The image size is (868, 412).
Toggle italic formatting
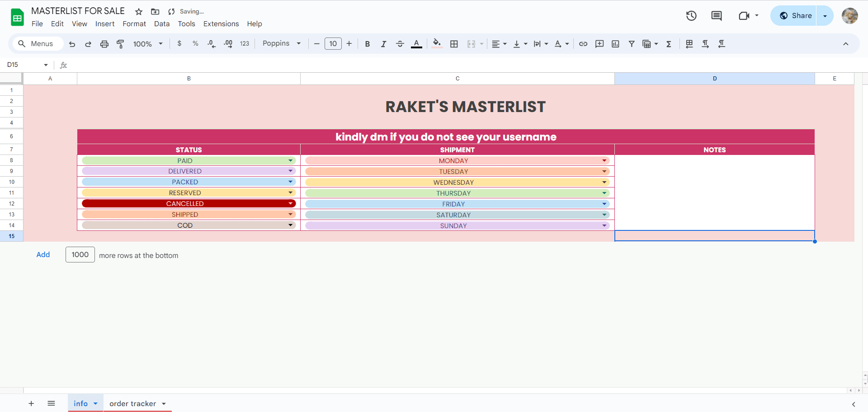383,44
